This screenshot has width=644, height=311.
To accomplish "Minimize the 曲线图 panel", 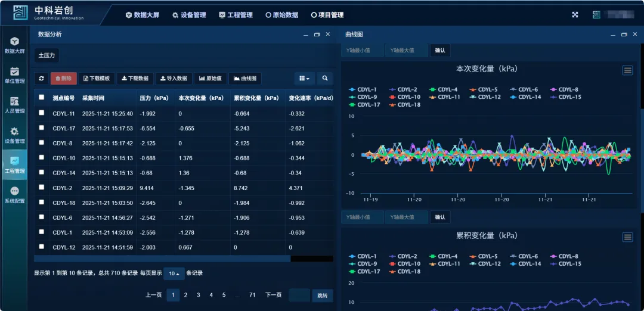I will (x=613, y=35).
